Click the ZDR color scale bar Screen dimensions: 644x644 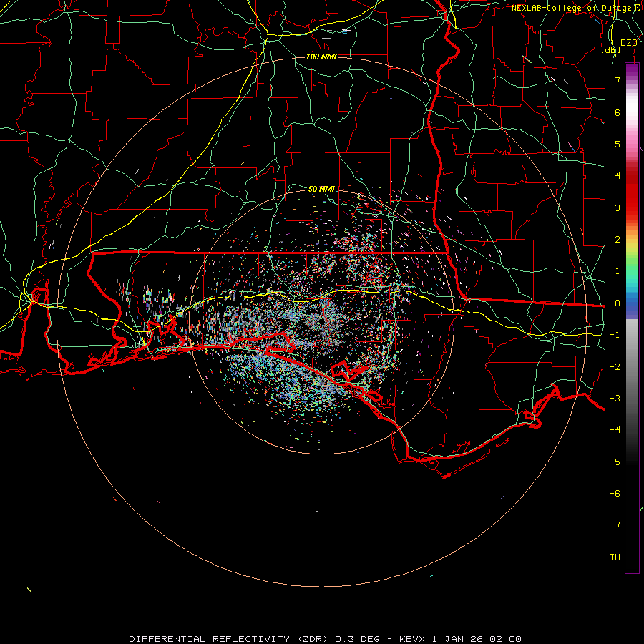point(632,318)
